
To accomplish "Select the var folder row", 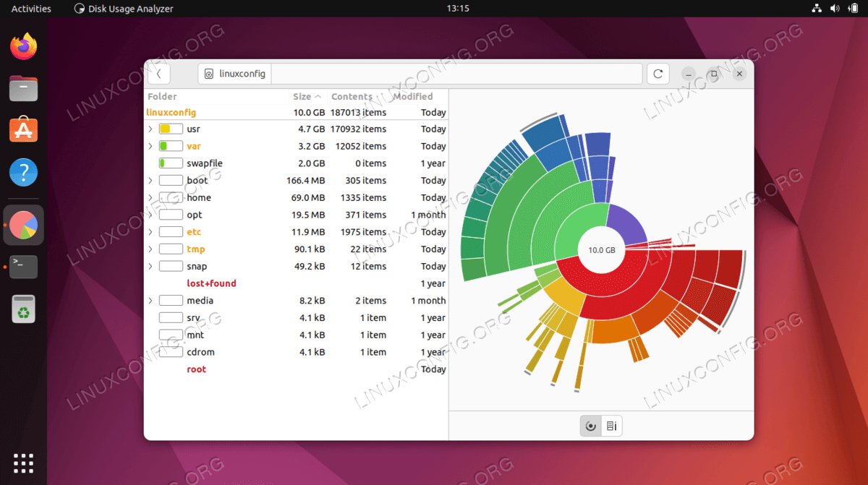I will 296,146.
